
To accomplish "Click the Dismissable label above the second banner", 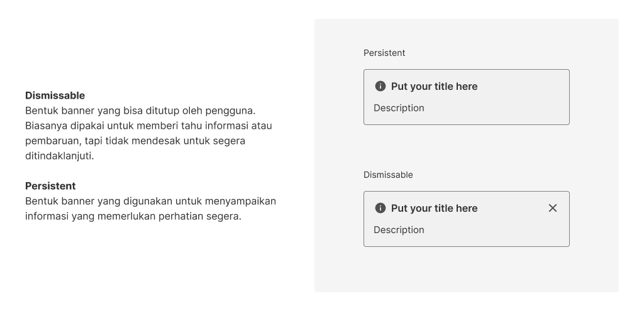I will pyautogui.click(x=388, y=175).
